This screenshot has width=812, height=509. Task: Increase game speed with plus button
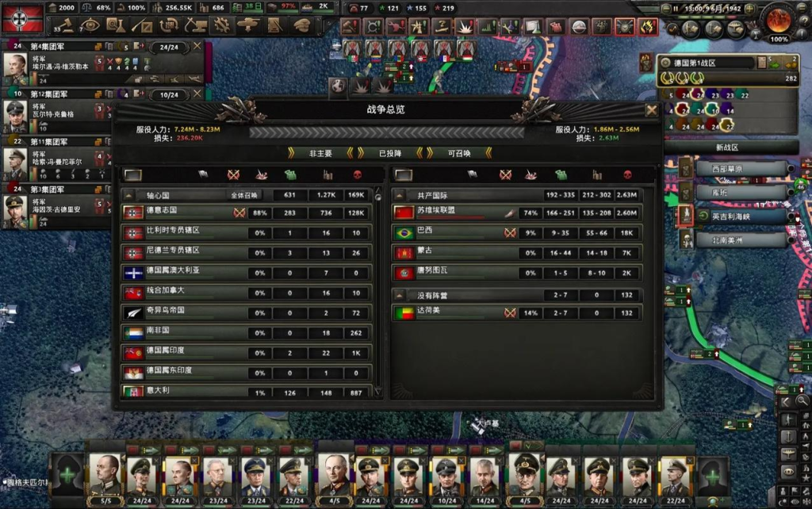pyautogui.click(x=750, y=9)
